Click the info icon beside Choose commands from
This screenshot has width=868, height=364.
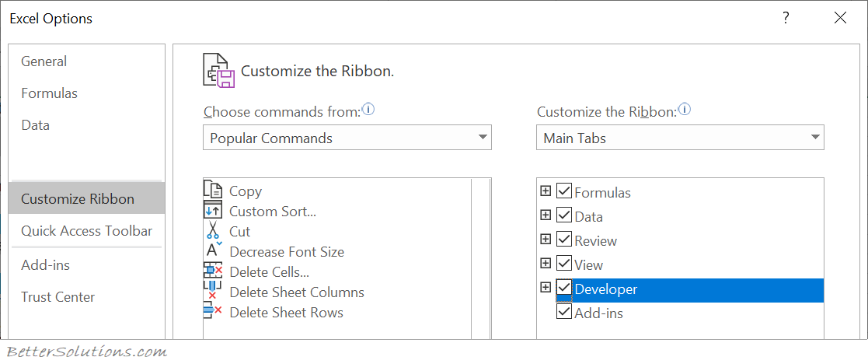(368, 109)
